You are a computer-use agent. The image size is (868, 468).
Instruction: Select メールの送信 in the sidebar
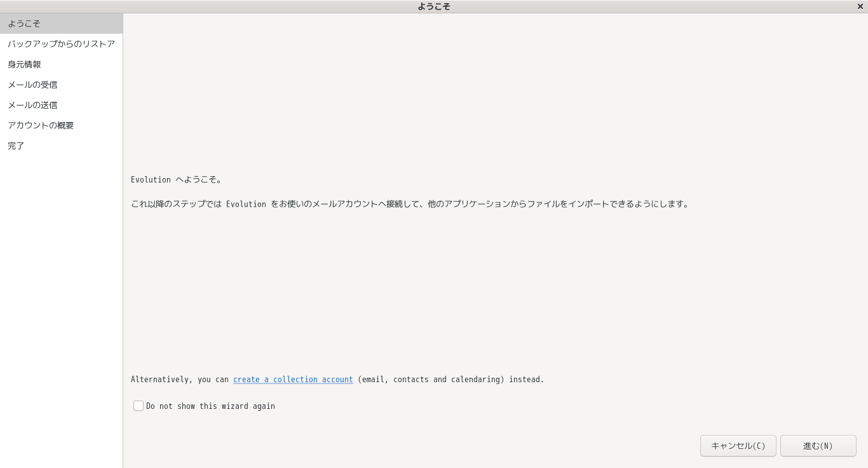[61, 105]
